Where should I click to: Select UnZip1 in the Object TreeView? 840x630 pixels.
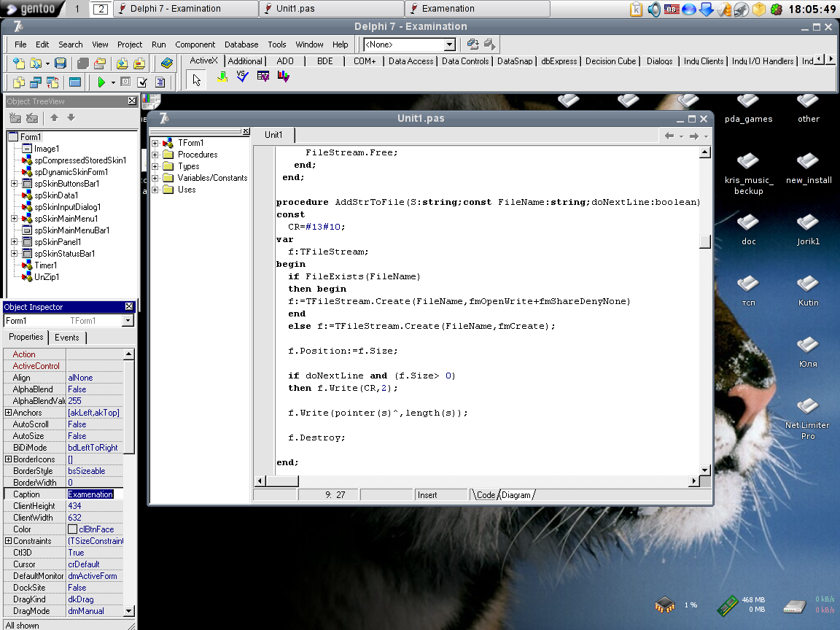click(x=47, y=277)
